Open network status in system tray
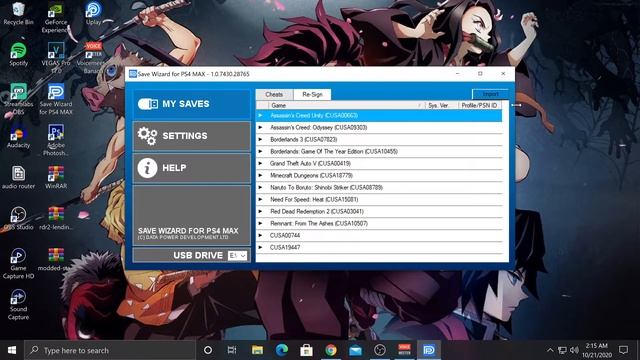Screen dimensions: 640x360 click(562, 350)
